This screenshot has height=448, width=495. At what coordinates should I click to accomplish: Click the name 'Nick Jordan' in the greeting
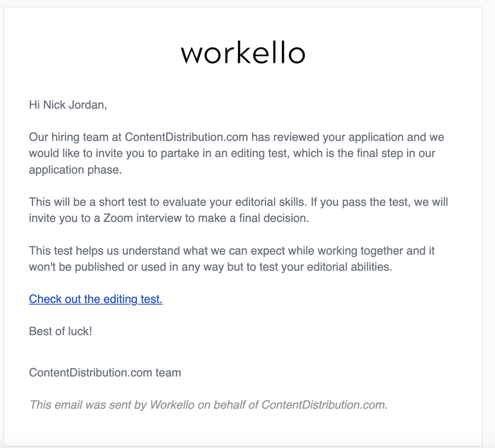74,105
